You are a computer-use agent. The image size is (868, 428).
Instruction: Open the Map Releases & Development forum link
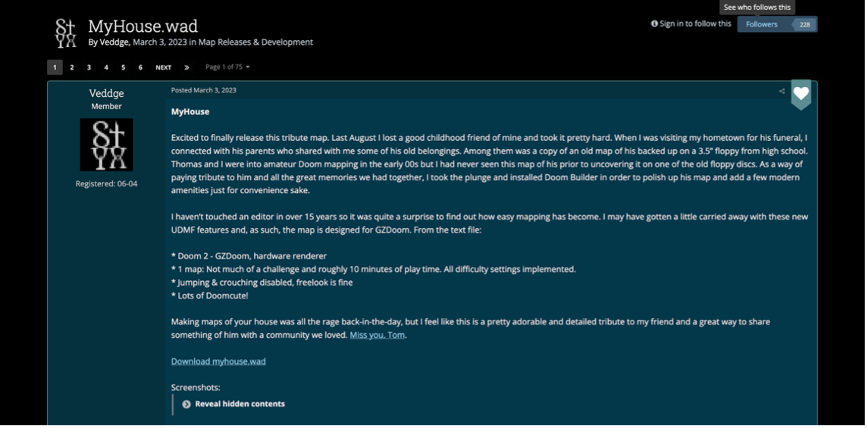point(255,42)
